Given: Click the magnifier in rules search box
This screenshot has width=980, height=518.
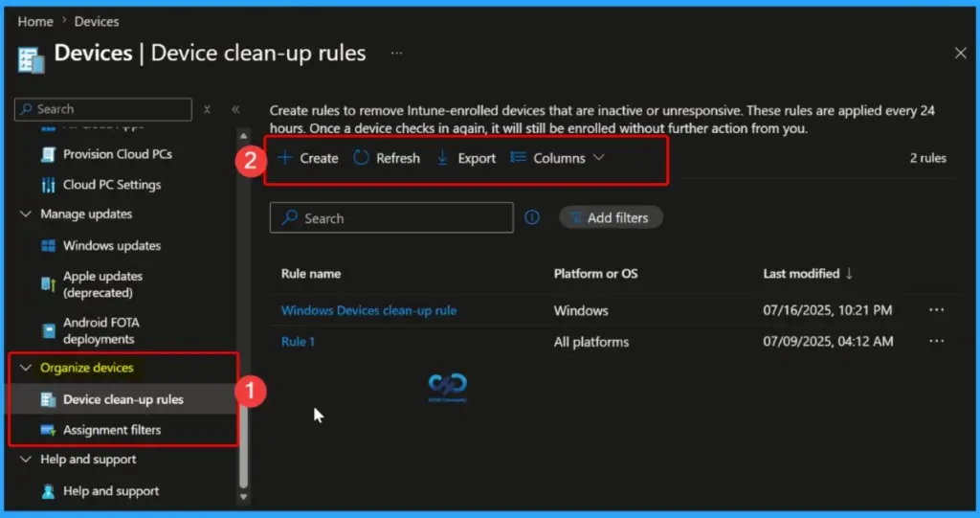Looking at the screenshot, I should tap(289, 217).
